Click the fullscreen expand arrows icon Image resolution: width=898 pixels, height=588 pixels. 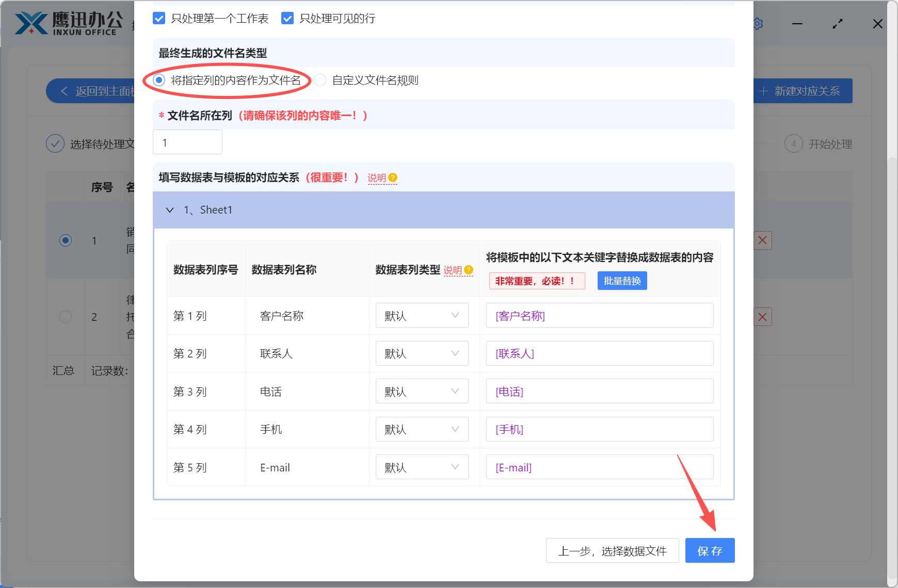(838, 23)
